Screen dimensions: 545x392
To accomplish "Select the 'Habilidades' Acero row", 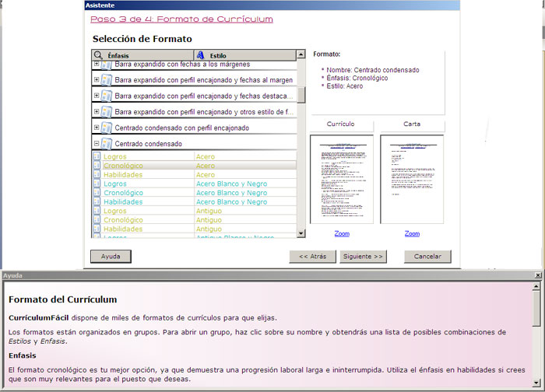I will pos(195,174).
